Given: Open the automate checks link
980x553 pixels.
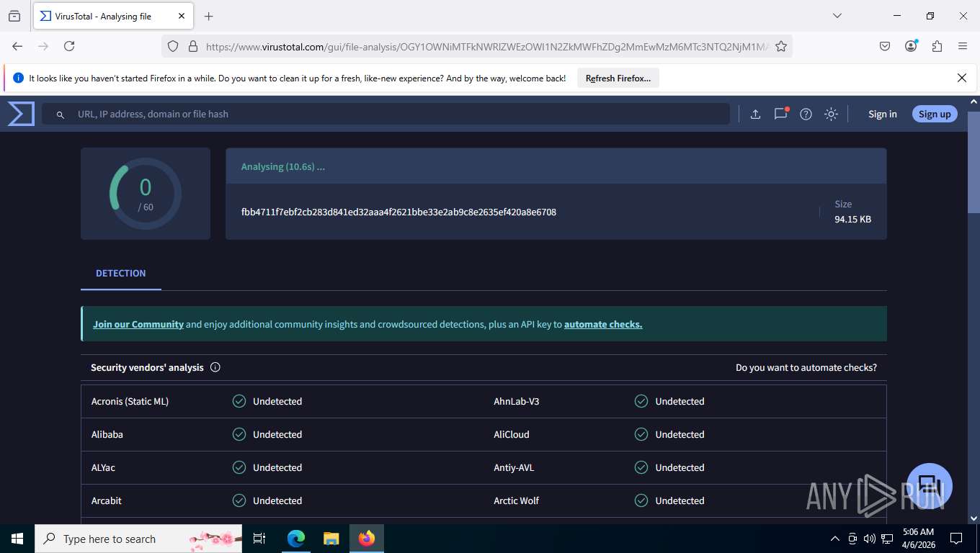Looking at the screenshot, I should [x=603, y=325].
